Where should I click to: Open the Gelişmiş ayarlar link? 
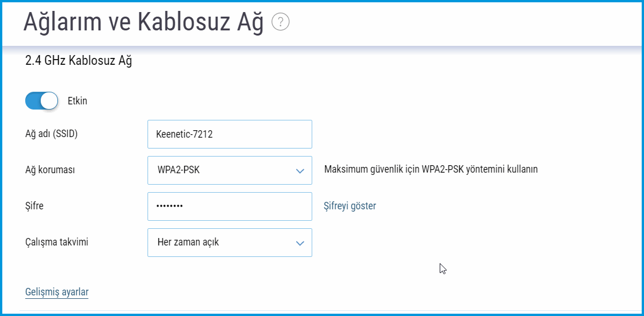point(57,292)
